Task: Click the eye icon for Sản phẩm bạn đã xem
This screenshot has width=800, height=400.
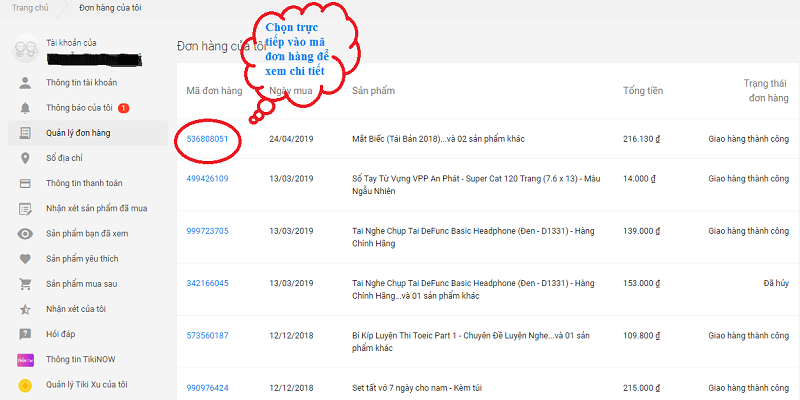Action: point(25,233)
